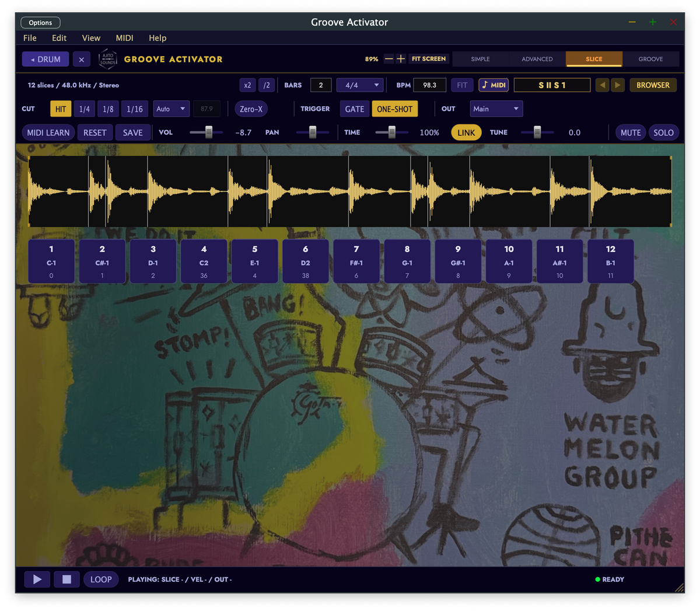Click the BARS input field
The image size is (700, 611).
pos(321,85)
